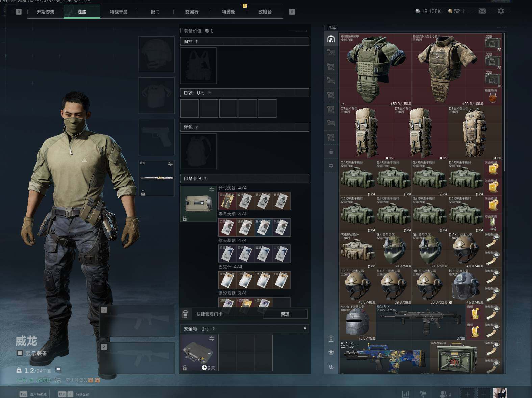Go to the 部门 tab

point(155,12)
